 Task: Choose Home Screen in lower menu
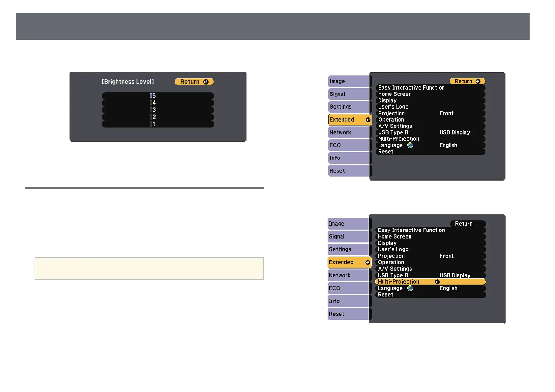pyautogui.click(x=430, y=237)
